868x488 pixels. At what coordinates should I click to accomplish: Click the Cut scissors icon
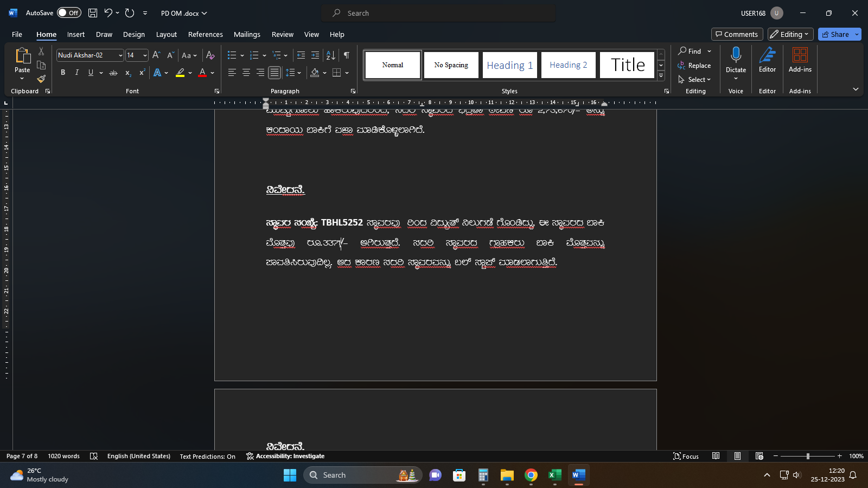tap(41, 52)
